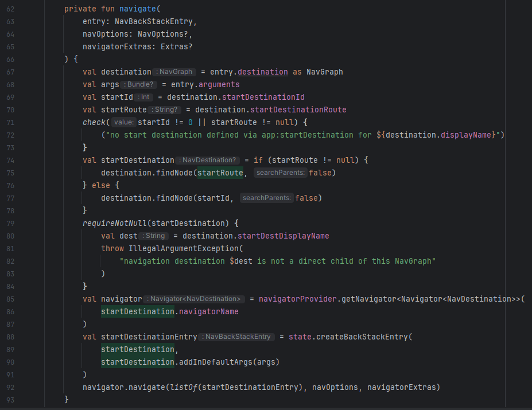Screen dimensions: 532x410
Task: Click the ': Bundle?' inlay type hint
Action: (x=138, y=84)
